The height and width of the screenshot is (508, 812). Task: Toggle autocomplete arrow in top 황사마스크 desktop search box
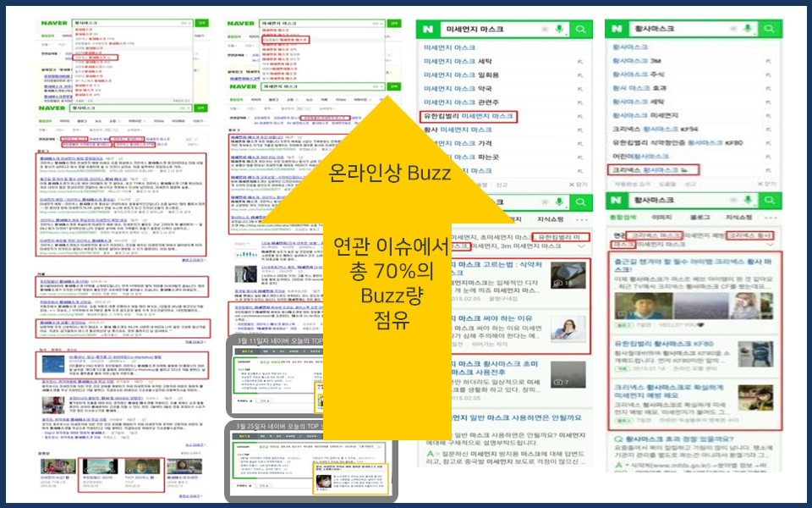(x=190, y=24)
